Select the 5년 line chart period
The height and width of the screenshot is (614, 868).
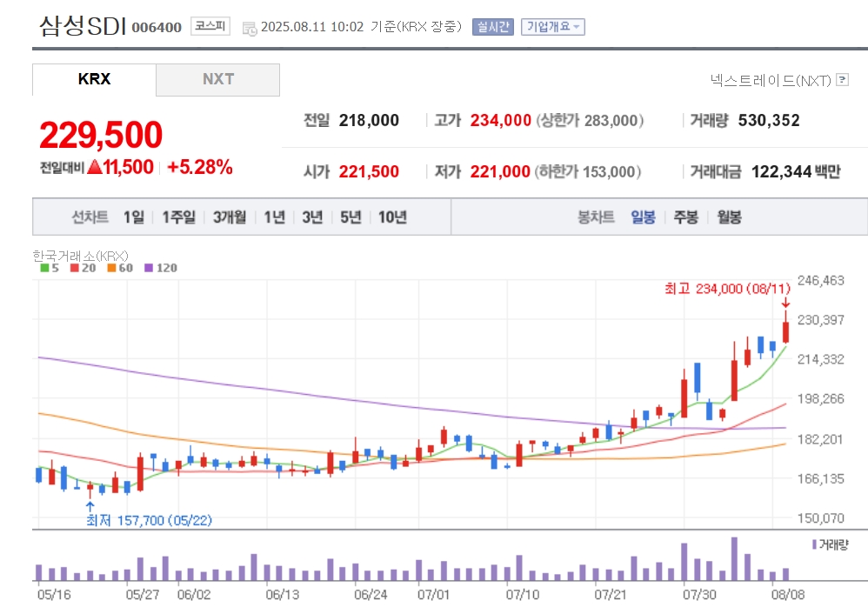point(351,217)
